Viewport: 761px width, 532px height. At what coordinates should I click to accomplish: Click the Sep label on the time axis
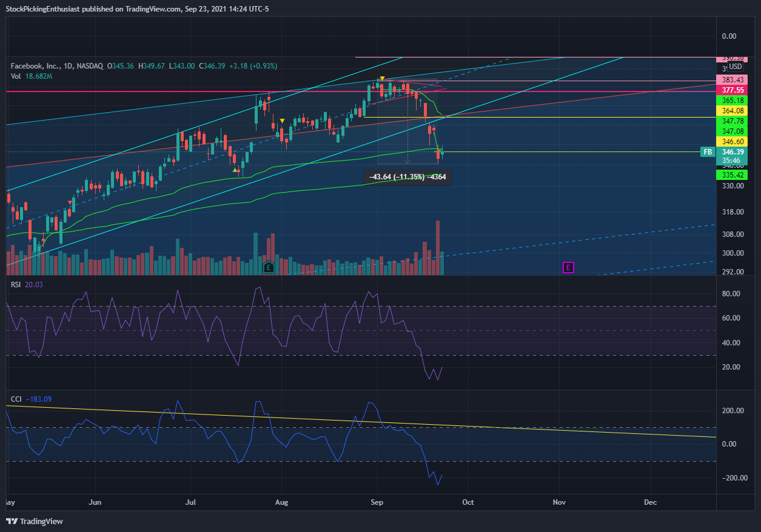point(378,502)
